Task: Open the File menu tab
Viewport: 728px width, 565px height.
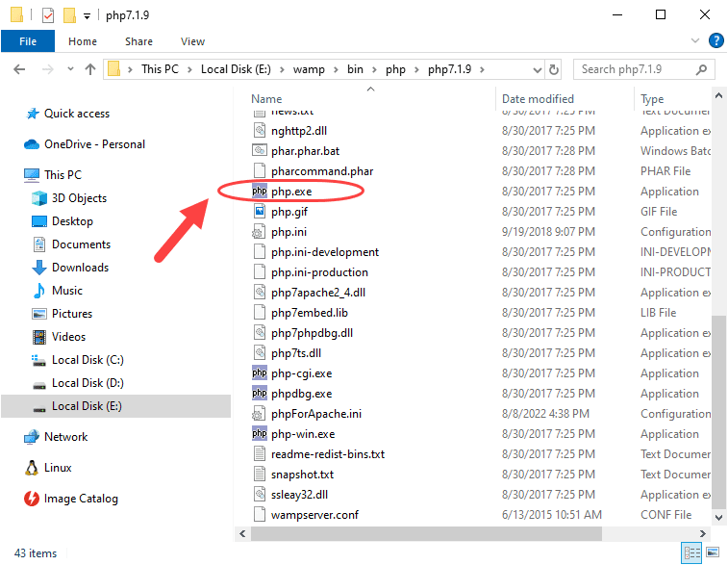Action: click(x=28, y=41)
